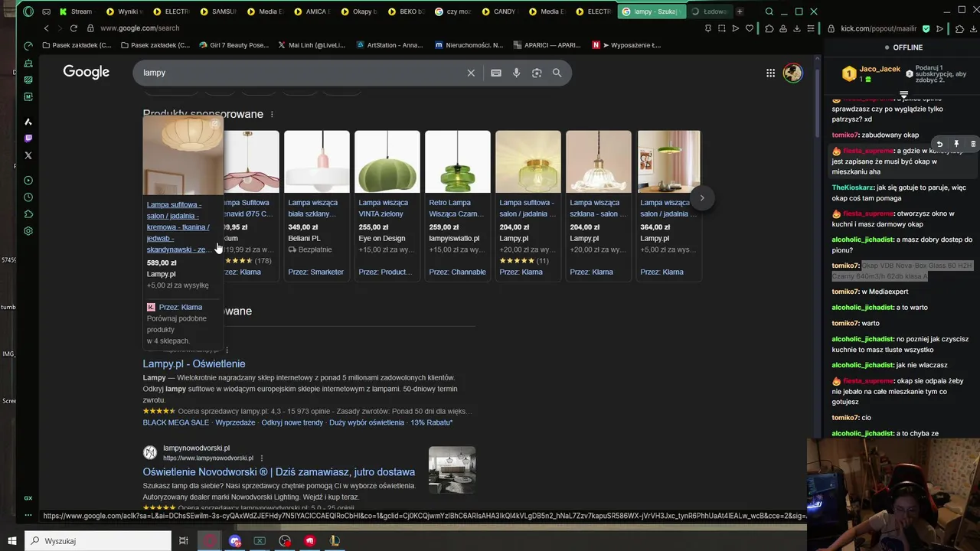Image resolution: width=980 pixels, height=551 pixels.
Task: Open the three-dot menu for lampynowodvorski.pl result
Action: (262, 458)
